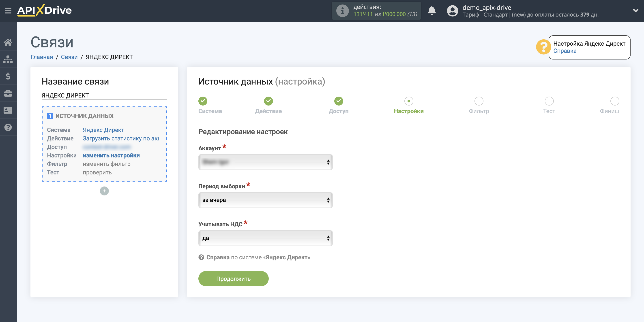Open the billing dollar sidebar icon
The image size is (644, 322).
8,76
